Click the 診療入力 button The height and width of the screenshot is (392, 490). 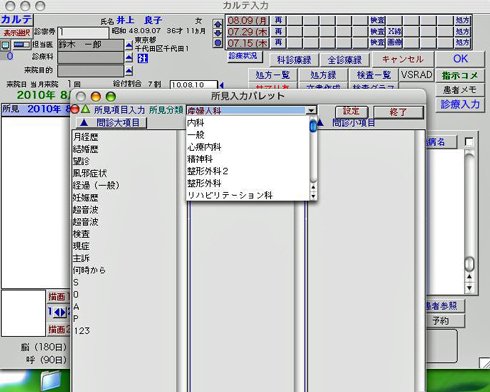[460, 105]
